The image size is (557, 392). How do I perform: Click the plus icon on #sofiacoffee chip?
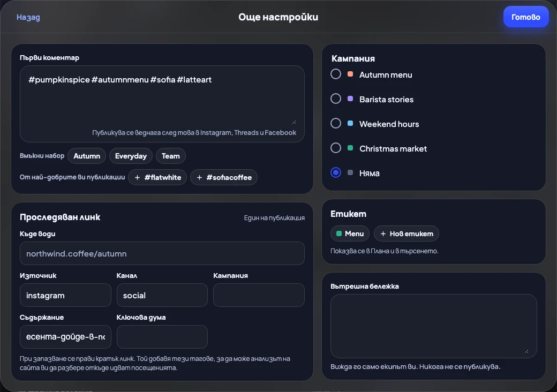[199, 178]
